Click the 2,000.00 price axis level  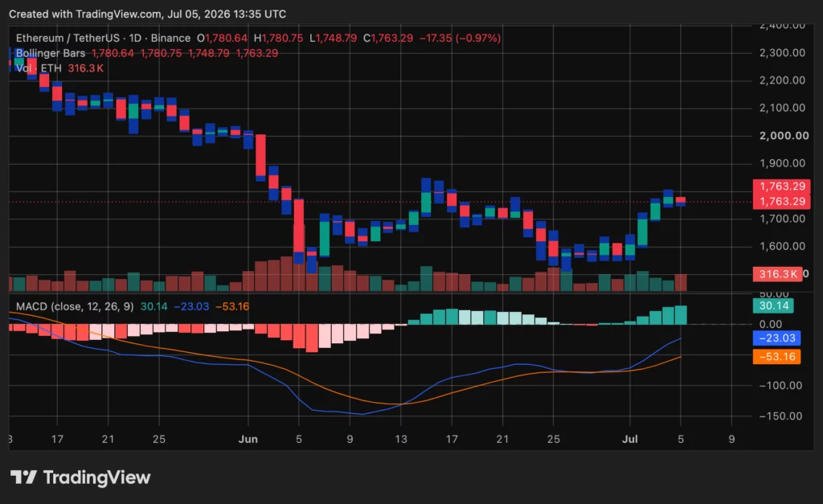click(784, 136)
